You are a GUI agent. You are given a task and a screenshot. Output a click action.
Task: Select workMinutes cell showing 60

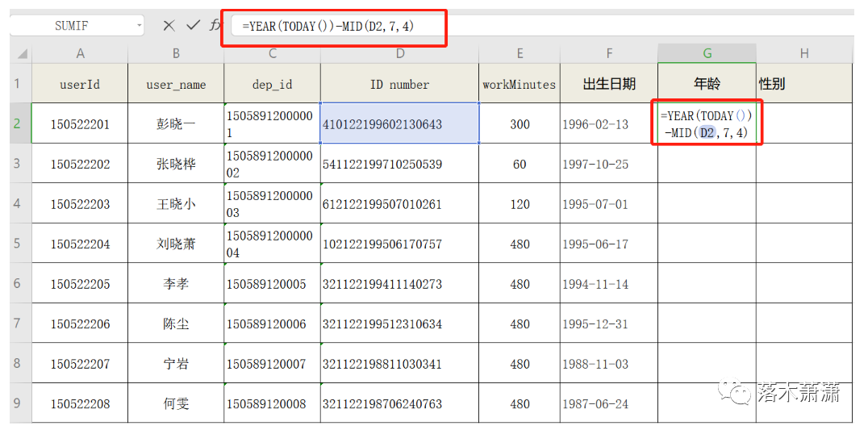(x=520, y=163)
